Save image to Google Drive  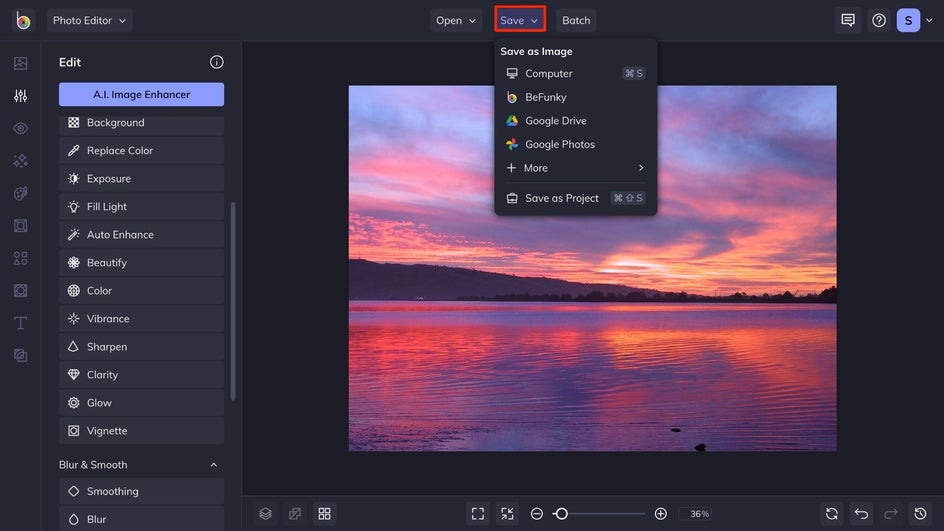click(x=576, y=120)
